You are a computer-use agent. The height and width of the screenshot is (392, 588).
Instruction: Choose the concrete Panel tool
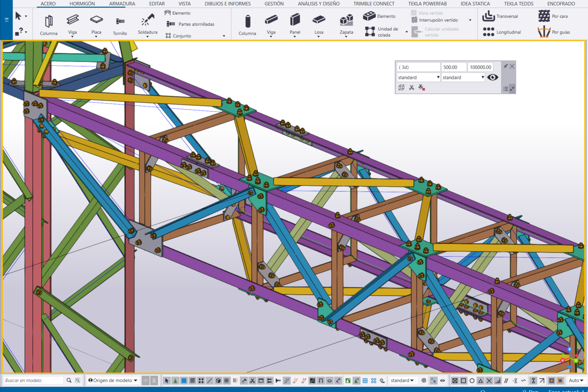coord(295,24)
